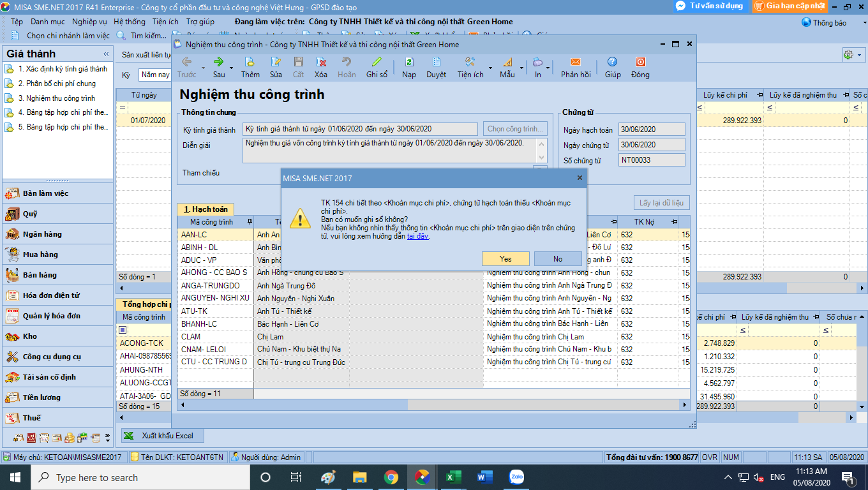Toggle the checkbox in Tổng hợp grid filter

(x=123, y=330)
